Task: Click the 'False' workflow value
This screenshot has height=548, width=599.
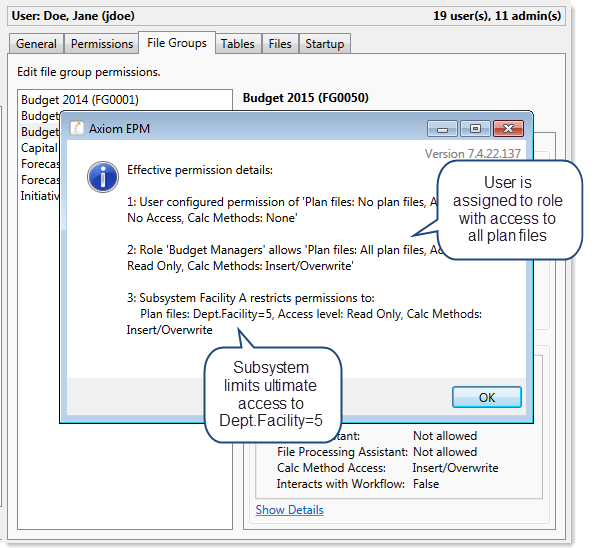Action: pyautogui.click(x=426, y=484)
